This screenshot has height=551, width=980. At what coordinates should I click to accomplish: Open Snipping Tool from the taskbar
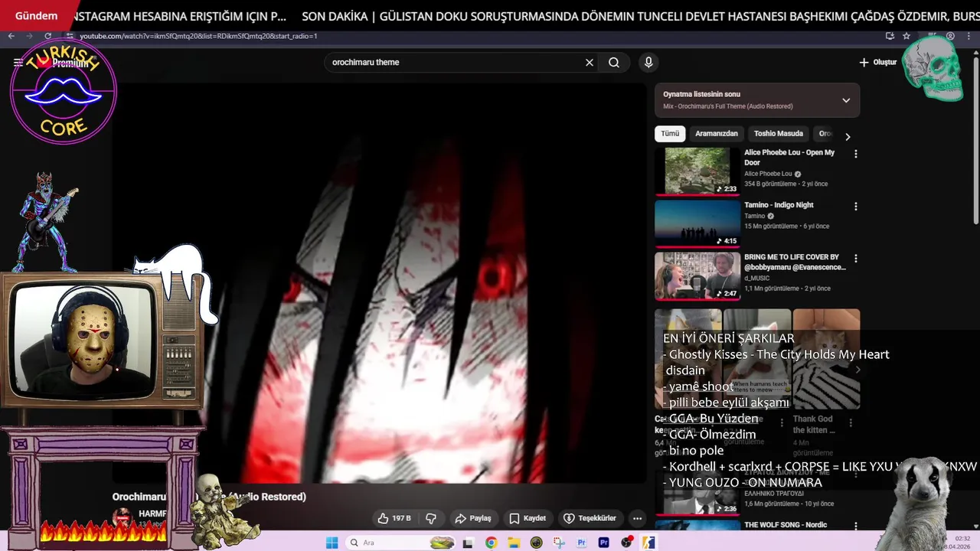(x=558, y=543)
